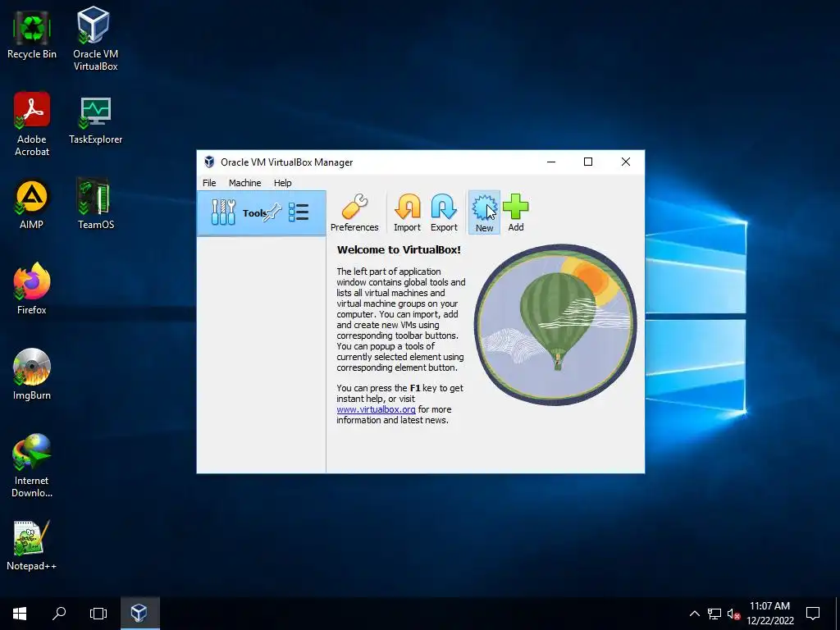
Task: Select the ImgBurn desktop icon
Action: (32, 374)
